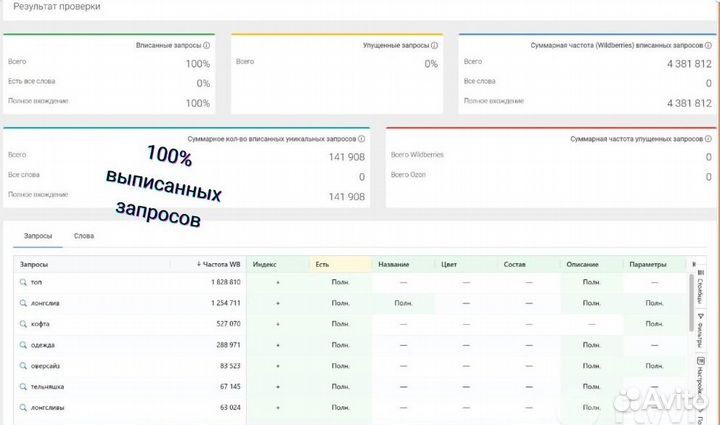This screenshot has height=425, width=720.
Task: Click the Есть column header
Action: [x=322, y=264]
